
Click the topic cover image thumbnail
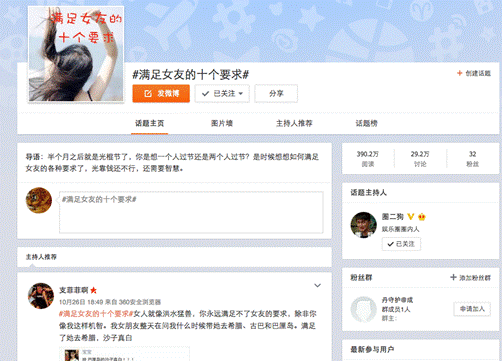coord(76,54)
